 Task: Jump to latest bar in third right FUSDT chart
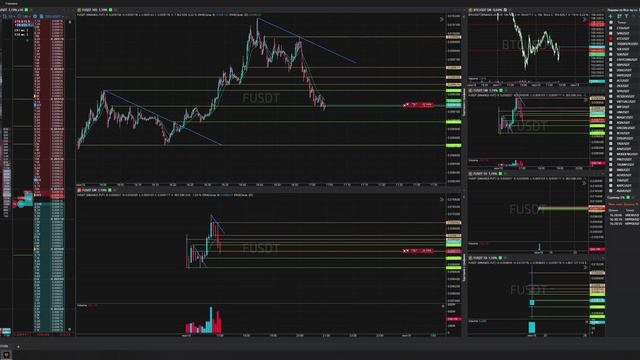pyautogui.click(x=584, y=183)
